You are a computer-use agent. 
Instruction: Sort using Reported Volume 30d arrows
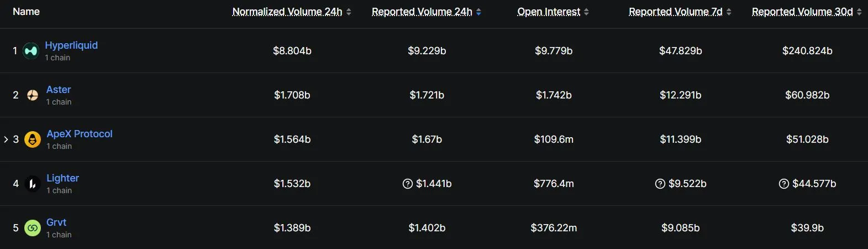click(859, 12)
